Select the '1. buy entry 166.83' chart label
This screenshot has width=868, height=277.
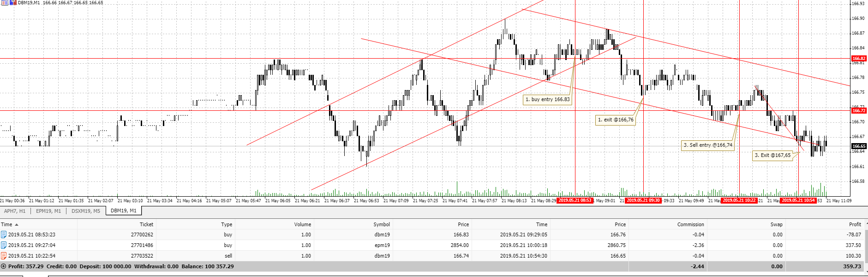pyautogui.click(x=548, y=99)
